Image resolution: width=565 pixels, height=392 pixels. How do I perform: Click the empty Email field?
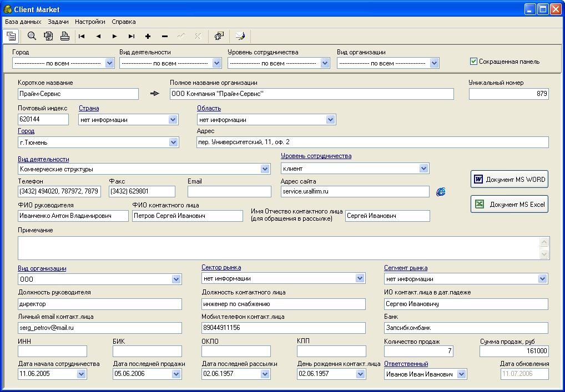229,191
